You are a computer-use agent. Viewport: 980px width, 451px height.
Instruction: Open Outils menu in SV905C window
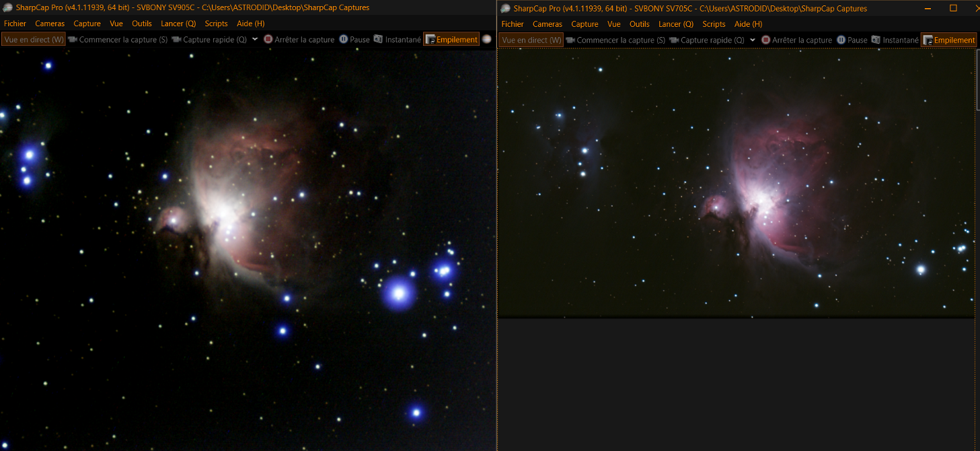pos(142,24)
